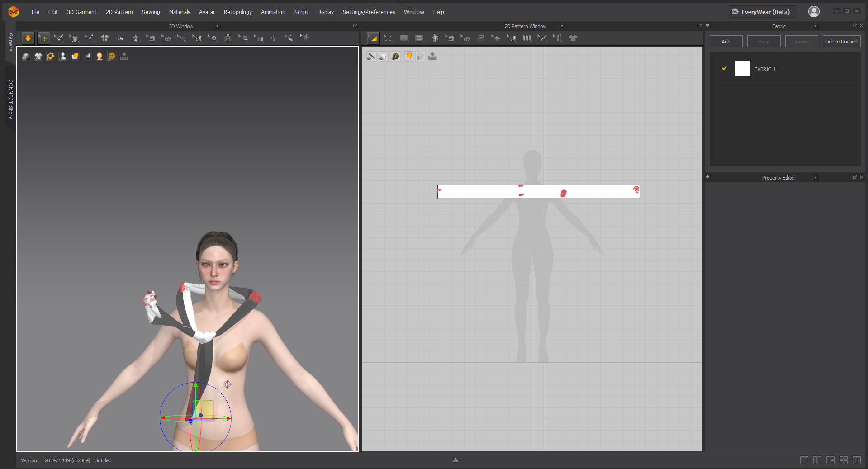This screenshot has height=469, width=868.
Task: Toggle the orange texture surface display in 3D view
Action: click(x=75, y=56)
